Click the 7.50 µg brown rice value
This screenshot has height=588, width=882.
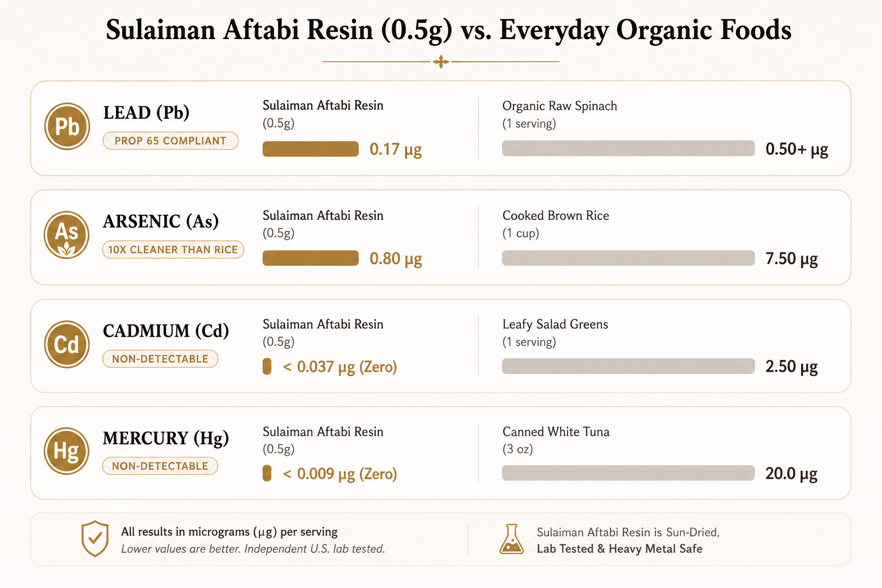(x=791, y=259)
